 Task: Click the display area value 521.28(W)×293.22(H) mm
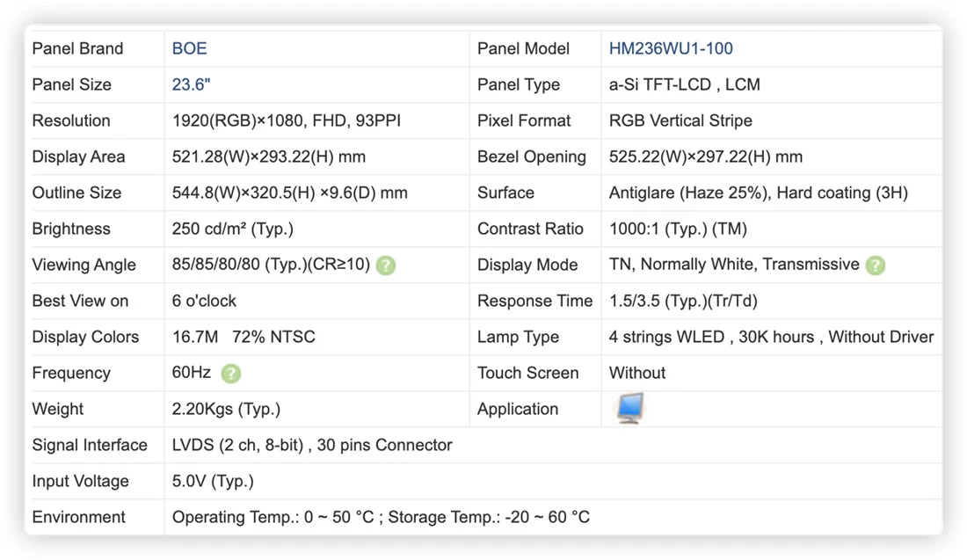point(268,156)
